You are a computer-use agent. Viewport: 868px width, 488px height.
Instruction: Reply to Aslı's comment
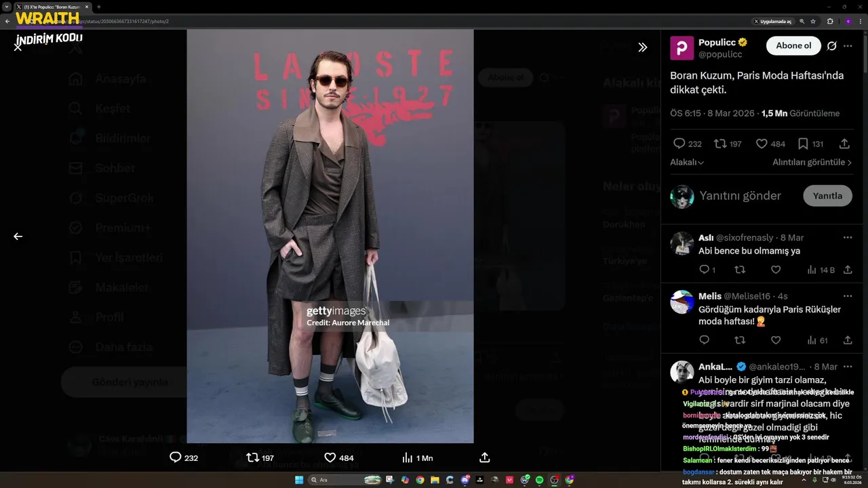coord(704,270)
